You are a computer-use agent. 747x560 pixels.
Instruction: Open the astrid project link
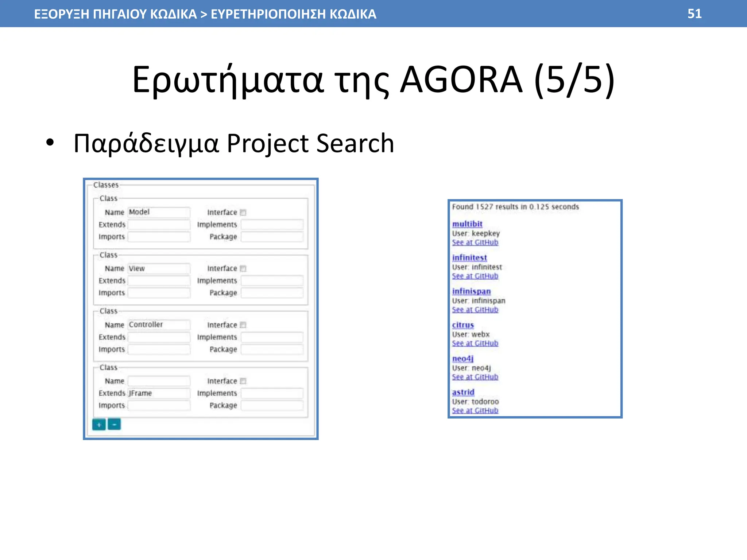coord(463,392)
